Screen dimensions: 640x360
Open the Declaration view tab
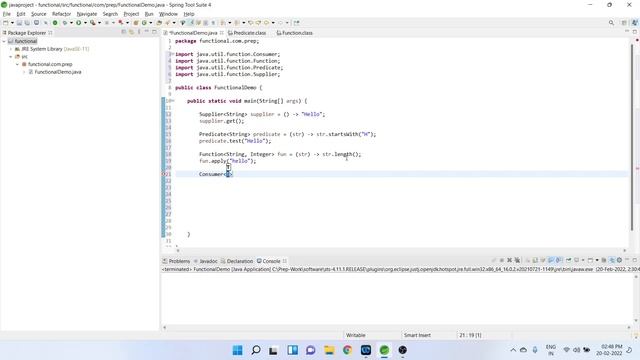[x=237, y=261]
